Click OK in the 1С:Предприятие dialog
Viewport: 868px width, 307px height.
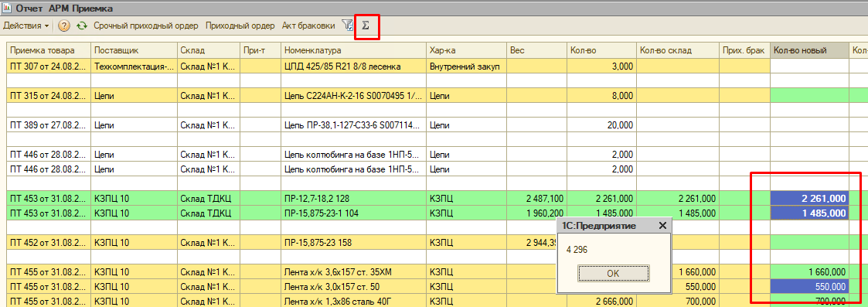pos(614,273)
